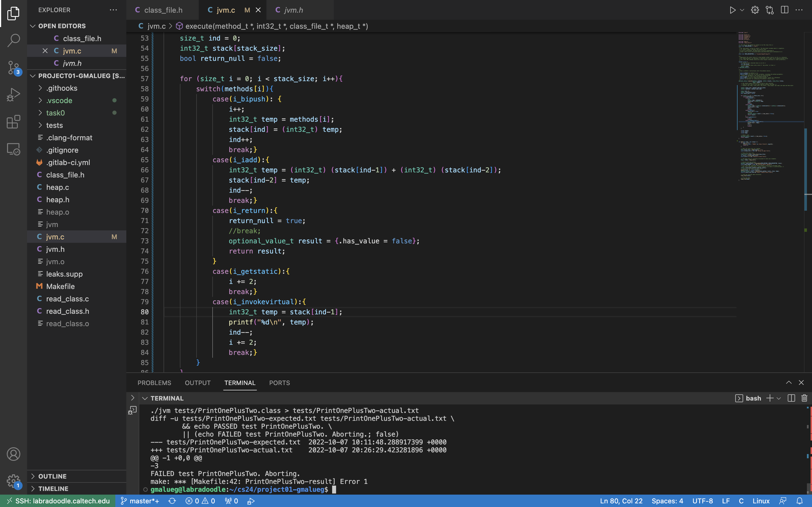Screen dimensions: 812x507
Task: Switch to the PROBLEMS panel tab
Action: pyautogui.click(x=154, y=383)
